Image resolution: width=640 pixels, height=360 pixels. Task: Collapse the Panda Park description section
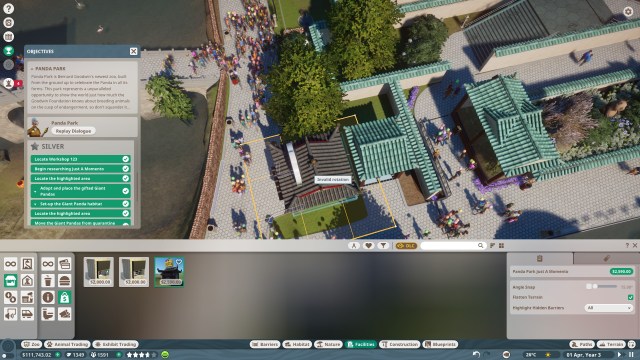(x=32, y=69)
